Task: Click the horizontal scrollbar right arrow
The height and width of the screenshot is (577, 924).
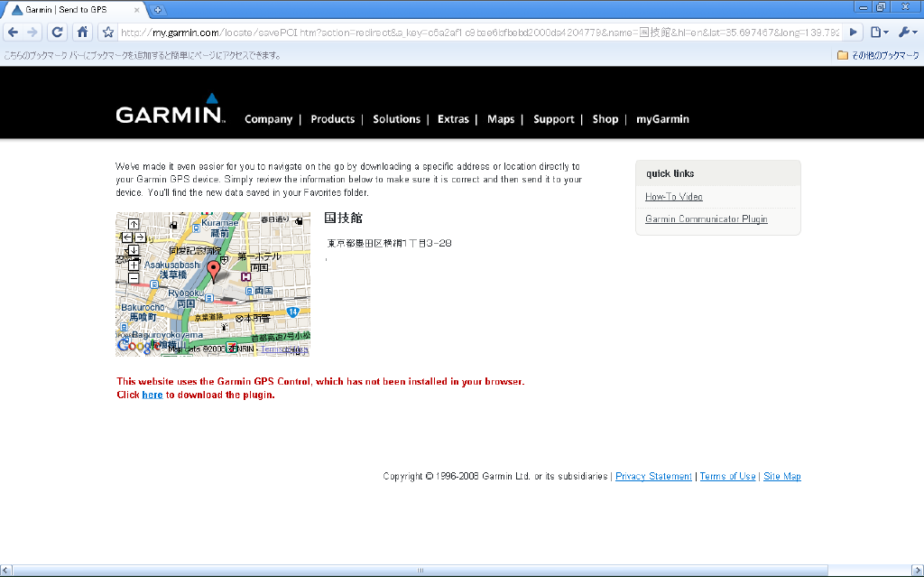Action: [x=917, y=571]
